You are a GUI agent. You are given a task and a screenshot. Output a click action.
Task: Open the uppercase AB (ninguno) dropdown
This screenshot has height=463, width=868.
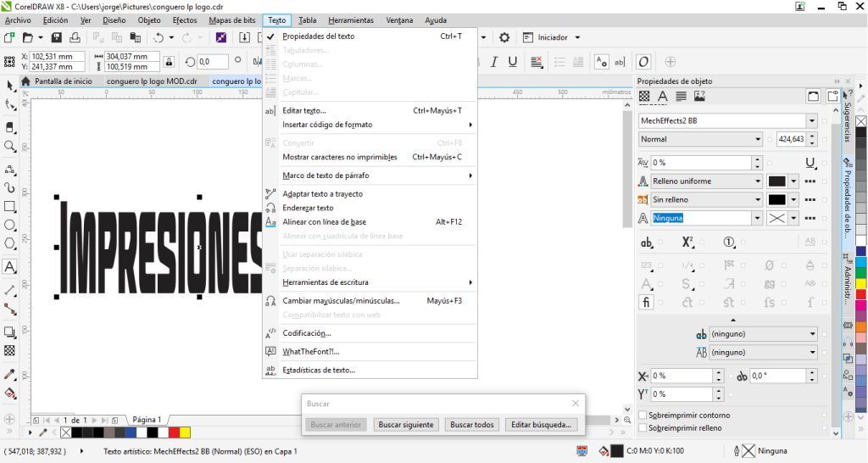click(x=812, y=352)
